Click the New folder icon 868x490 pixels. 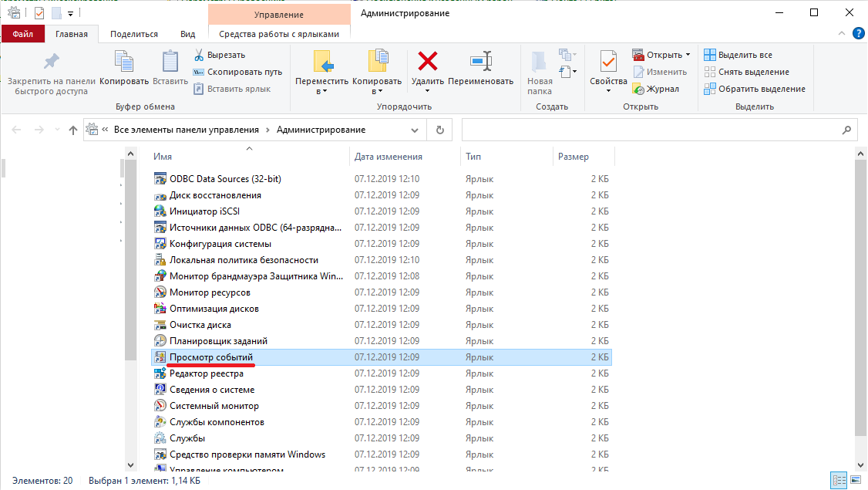pyautogui.click(x=539, y=61)
